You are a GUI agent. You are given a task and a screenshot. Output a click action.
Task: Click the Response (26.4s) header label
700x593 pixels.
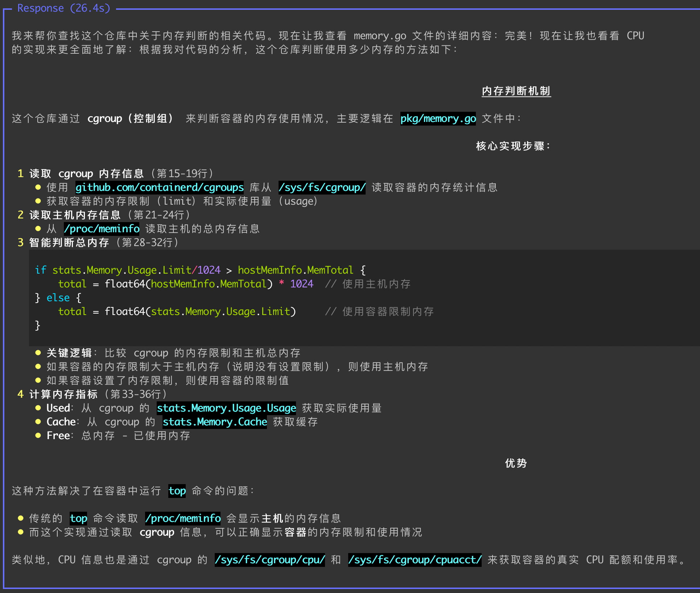point(63,8)
